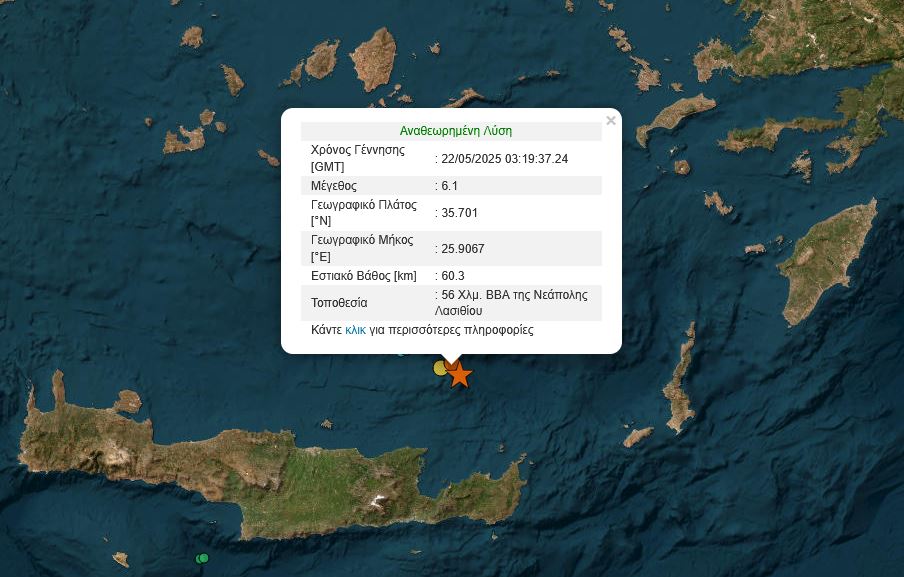Click the Μέγεθος row label
The width and height of the screenshot is (904, 577).
coord(334,186)
